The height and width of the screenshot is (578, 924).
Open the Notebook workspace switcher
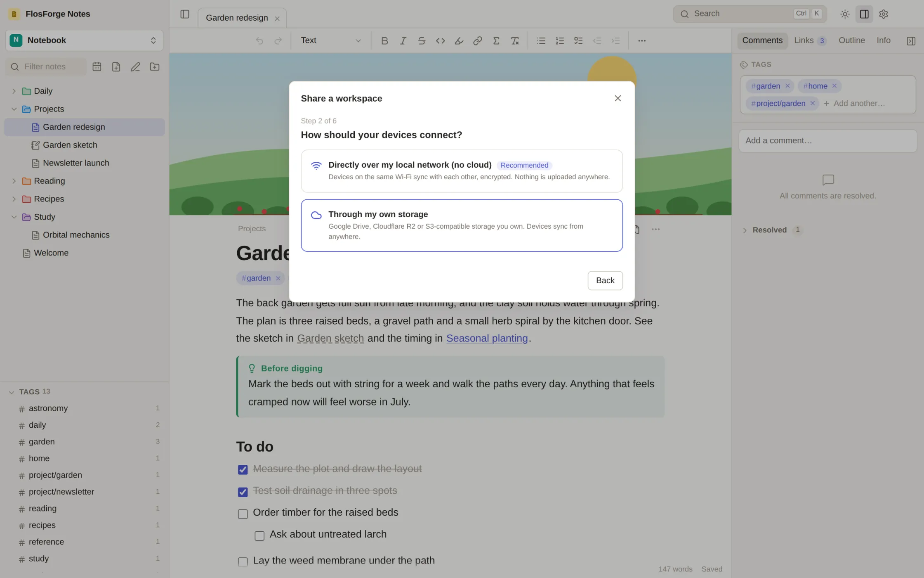coord(84,40)
